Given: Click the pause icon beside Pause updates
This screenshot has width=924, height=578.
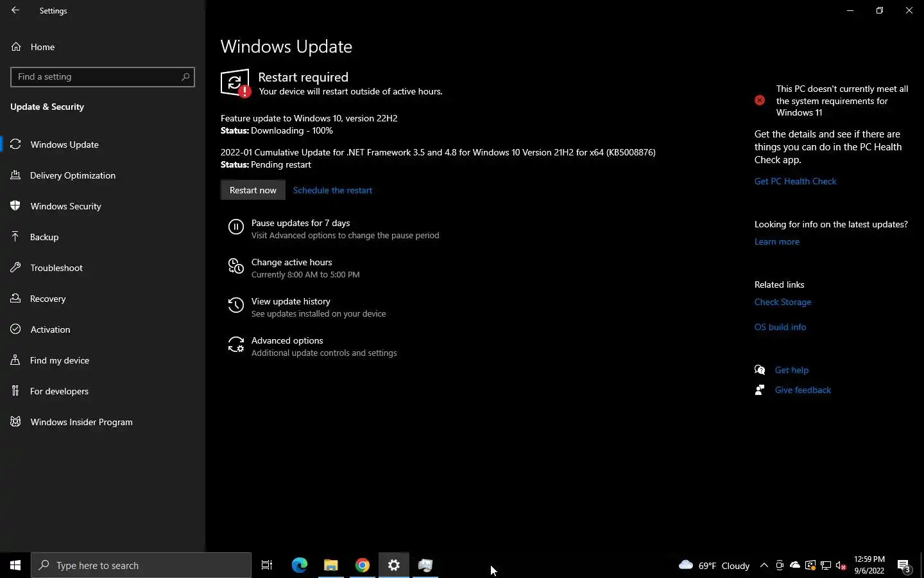Looking at the screenshot, I should point(236,227).
